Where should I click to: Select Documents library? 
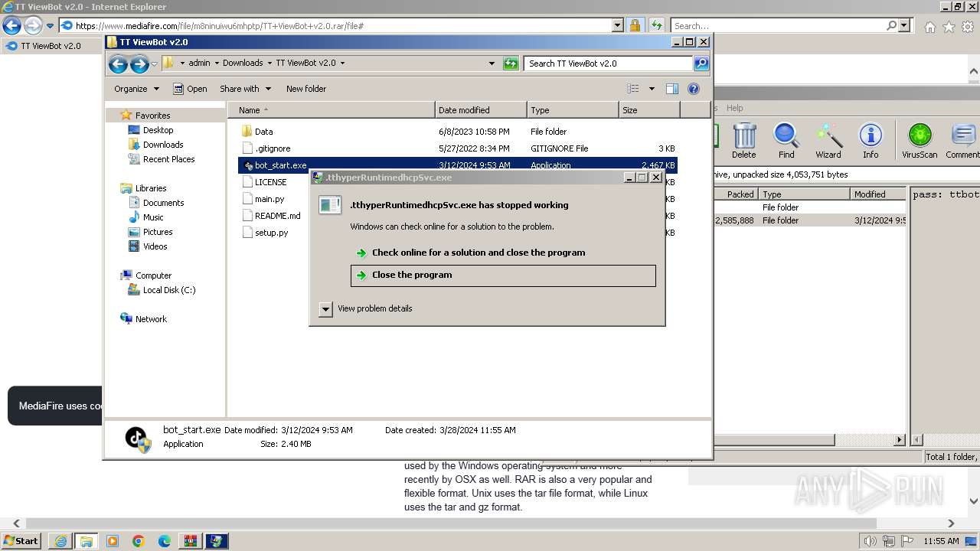click(x=163, y=203)
